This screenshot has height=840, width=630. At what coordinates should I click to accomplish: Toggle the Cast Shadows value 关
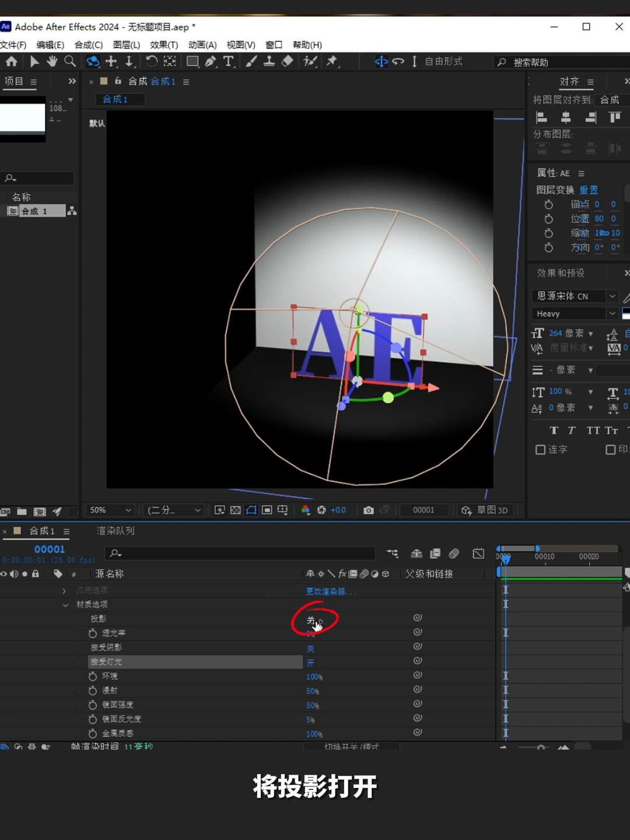pyautogui.click(x=311, y=620)
